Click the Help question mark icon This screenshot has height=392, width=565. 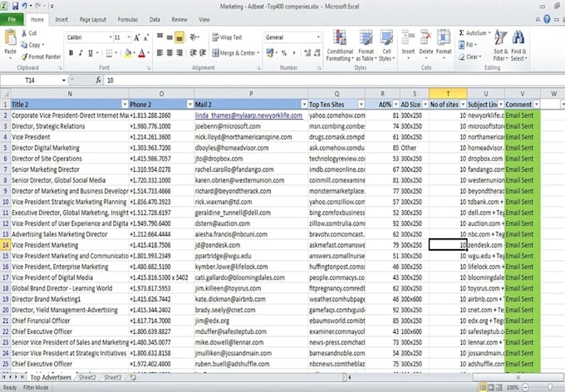coord(547,19)
